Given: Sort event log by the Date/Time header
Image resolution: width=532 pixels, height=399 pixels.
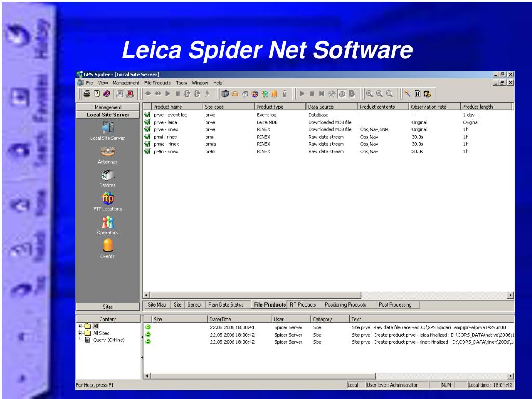Looking at the screenshot, I should coord(240,319).
